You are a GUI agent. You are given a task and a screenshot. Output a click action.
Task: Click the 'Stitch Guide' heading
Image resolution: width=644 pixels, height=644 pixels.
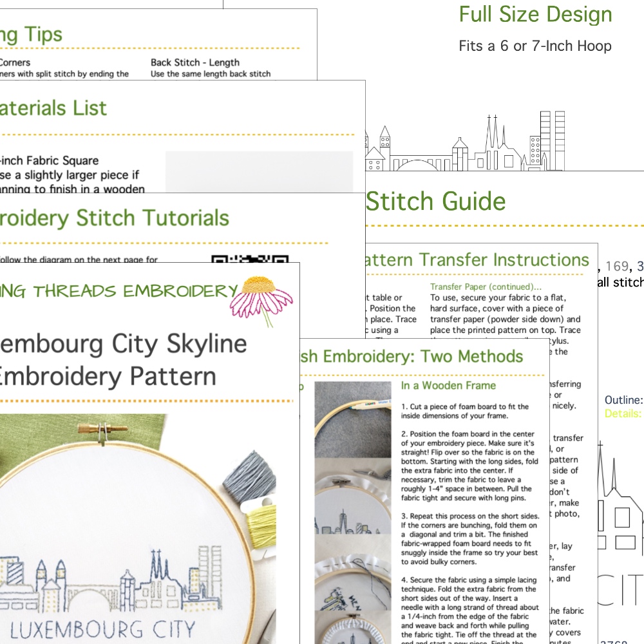click(436, 201)
